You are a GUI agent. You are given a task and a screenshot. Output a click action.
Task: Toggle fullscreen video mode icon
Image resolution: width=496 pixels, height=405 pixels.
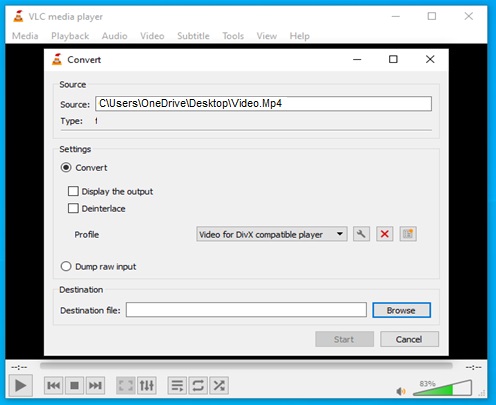pyautogui.click(x=126, y=386)
